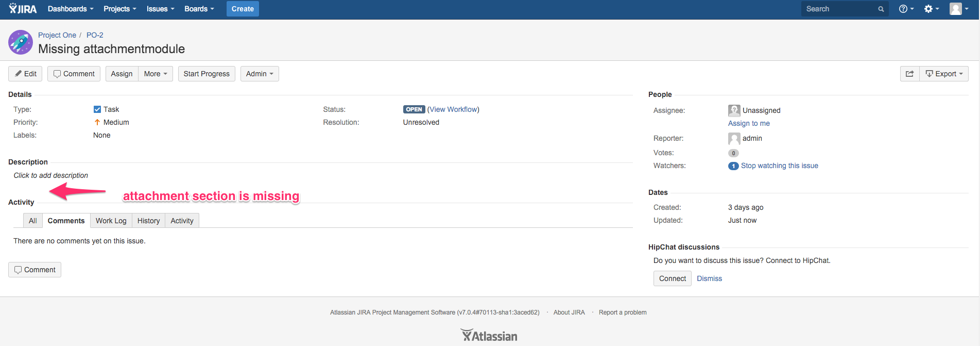Open the Project One breadcrumb link
This screenshot has width=980, height=346.
(57, 35)
